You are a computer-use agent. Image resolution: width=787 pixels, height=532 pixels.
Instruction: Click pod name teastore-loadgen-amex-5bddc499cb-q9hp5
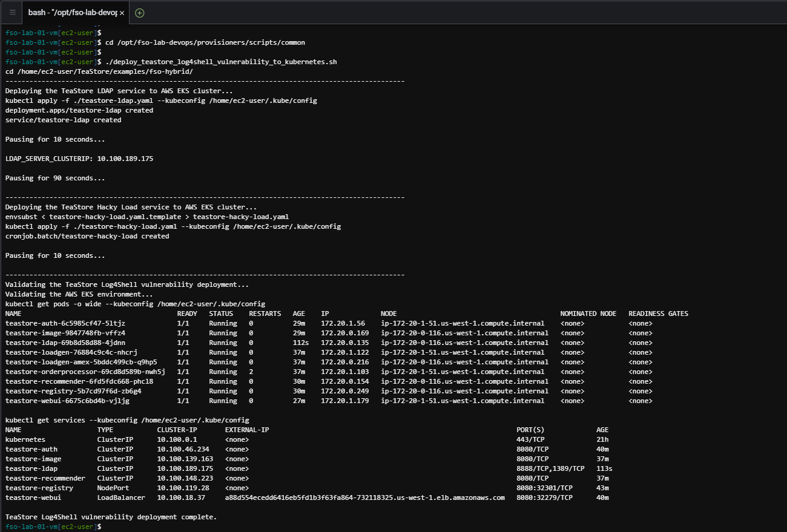tap(82, 362)
